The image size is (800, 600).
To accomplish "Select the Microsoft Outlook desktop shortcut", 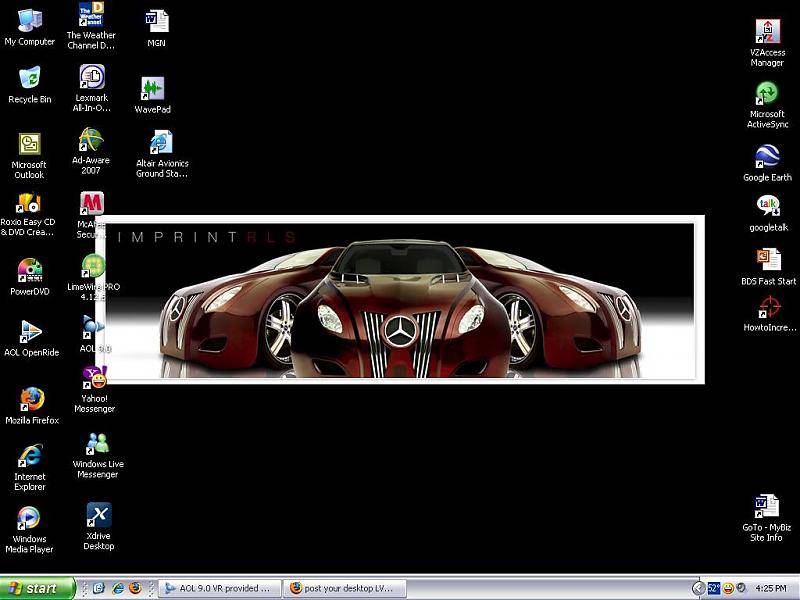I will tap(29, 155).
